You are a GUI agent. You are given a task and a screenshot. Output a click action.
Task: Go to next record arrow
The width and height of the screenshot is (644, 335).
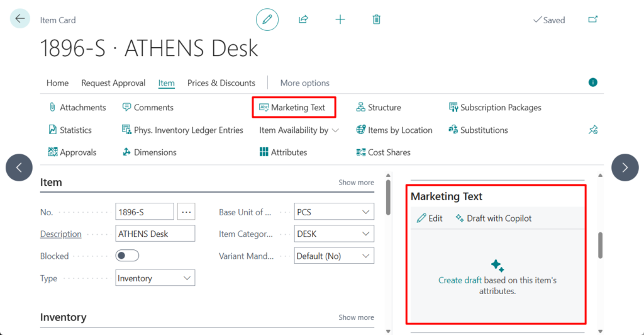click(x=625, y=167)
